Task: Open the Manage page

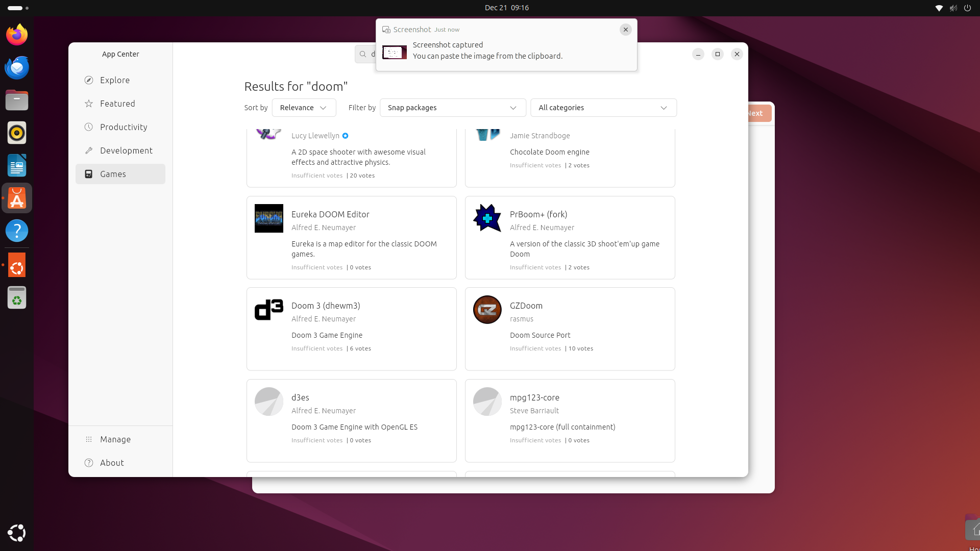Action: click(x=115, y=439)
